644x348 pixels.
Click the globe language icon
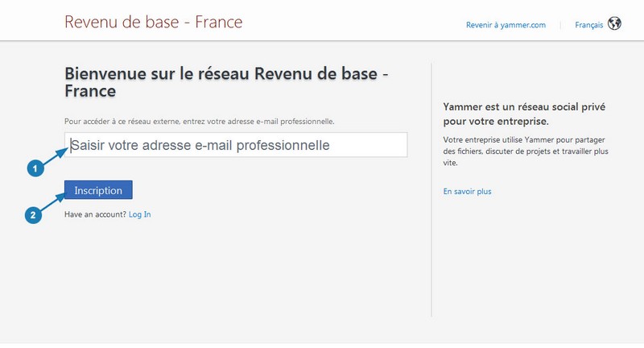coord(614,23)
